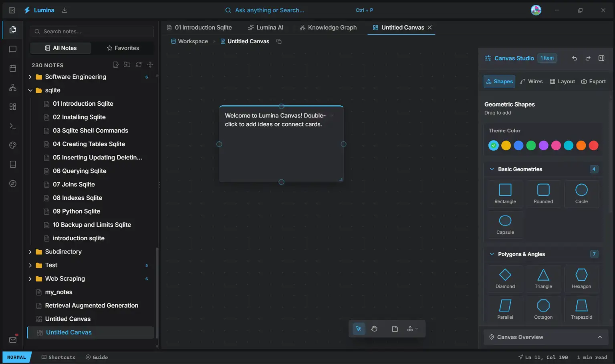Select the Octagon shape
The height and width of the screenshot is (364, 615).
point(543,309)
